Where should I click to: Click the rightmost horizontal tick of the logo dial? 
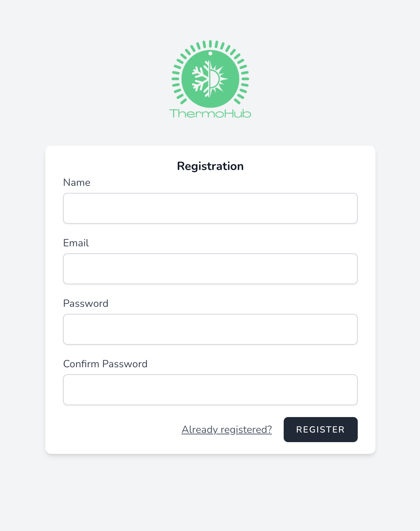[245, 79]
